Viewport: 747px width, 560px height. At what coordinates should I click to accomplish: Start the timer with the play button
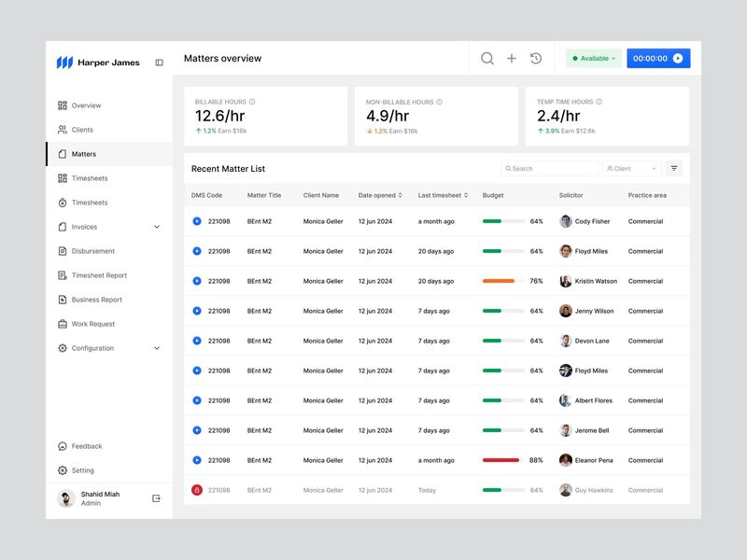click(680, 58)
